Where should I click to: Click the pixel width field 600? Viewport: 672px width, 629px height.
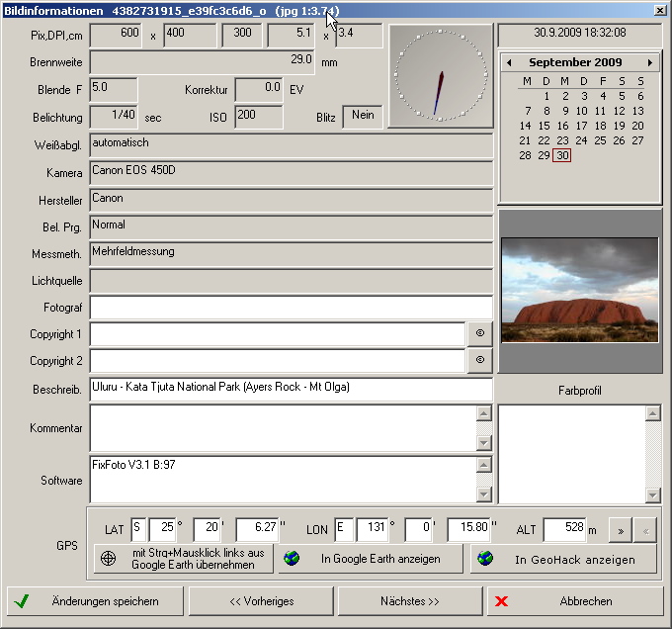tap(116, 36)
